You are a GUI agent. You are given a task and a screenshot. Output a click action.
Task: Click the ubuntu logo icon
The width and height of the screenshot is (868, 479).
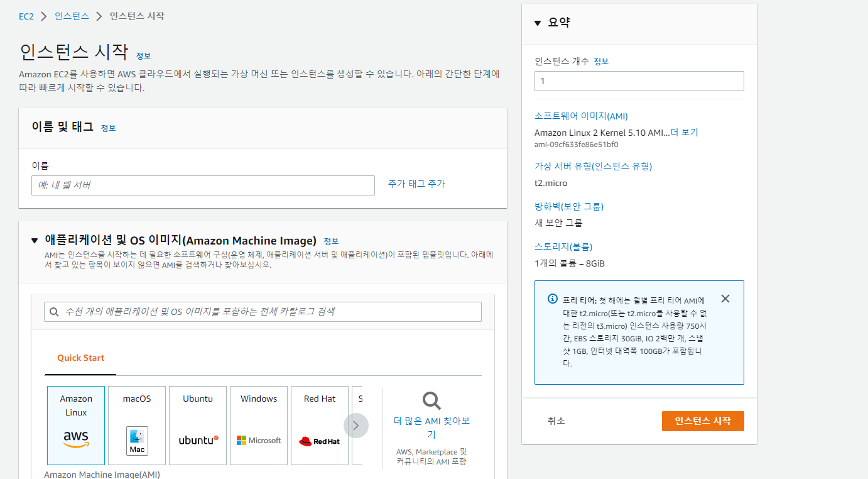tap(198, 440)
